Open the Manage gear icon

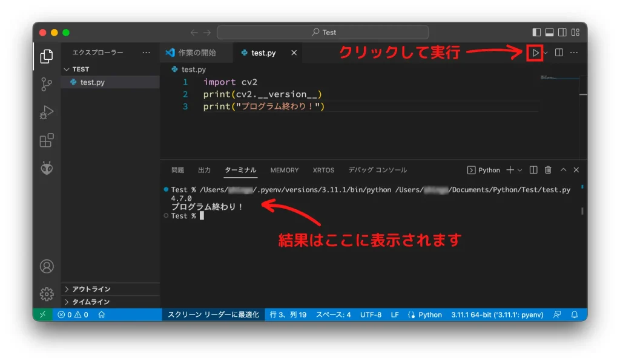pos(47,294)
